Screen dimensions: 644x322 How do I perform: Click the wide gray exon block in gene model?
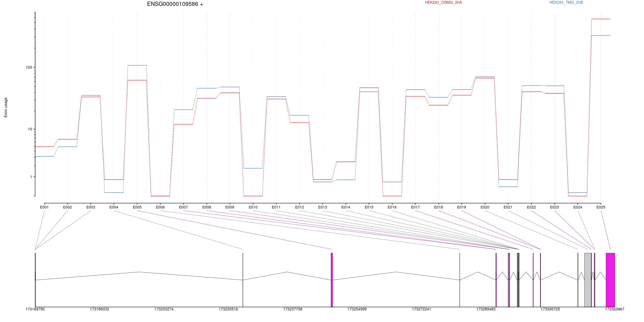coord(588,280)
